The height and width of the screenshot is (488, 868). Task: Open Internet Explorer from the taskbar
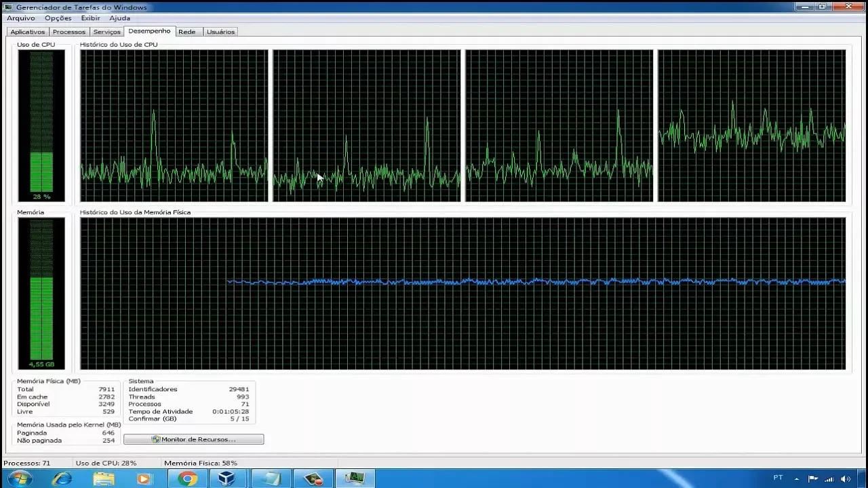click(62, 479)
